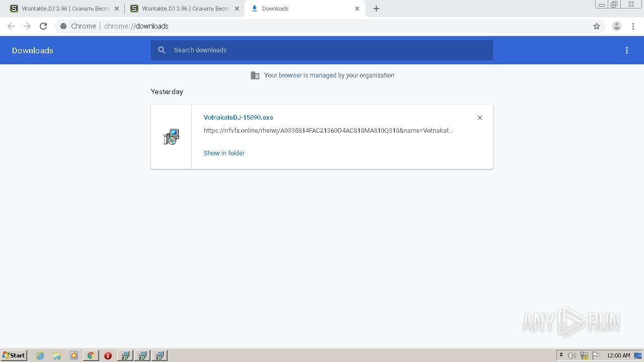Open VotnakateDJ-15890.exe file link
This screenshot has height=362, width=644.
tap(238, 118)
